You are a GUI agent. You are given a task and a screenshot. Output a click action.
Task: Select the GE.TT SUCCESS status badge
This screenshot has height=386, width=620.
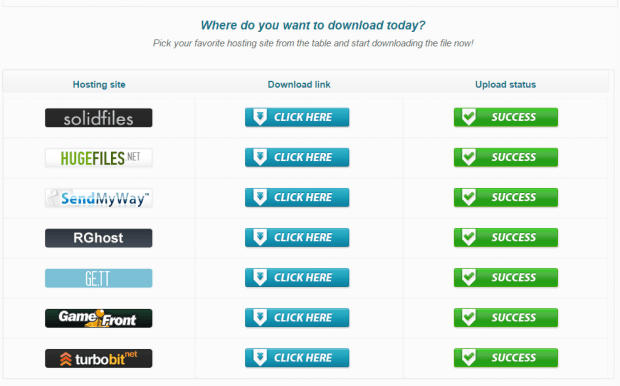506,278
